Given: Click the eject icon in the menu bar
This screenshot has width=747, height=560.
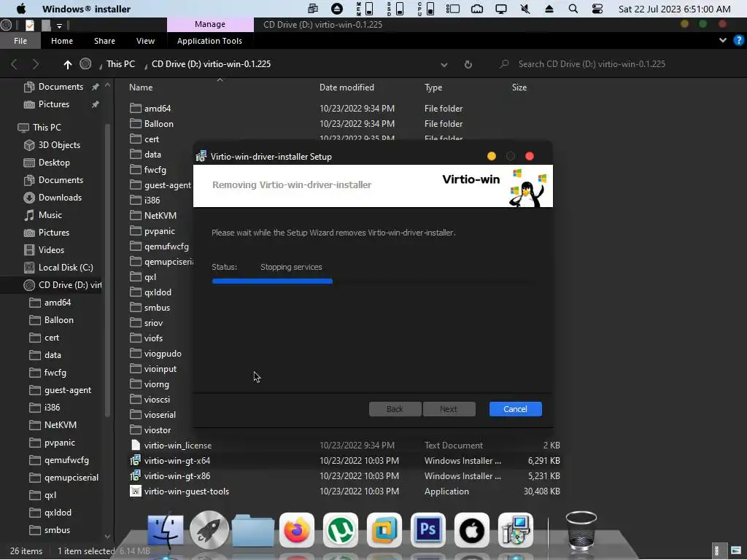Looking at the screenshot, I should 549,9.
